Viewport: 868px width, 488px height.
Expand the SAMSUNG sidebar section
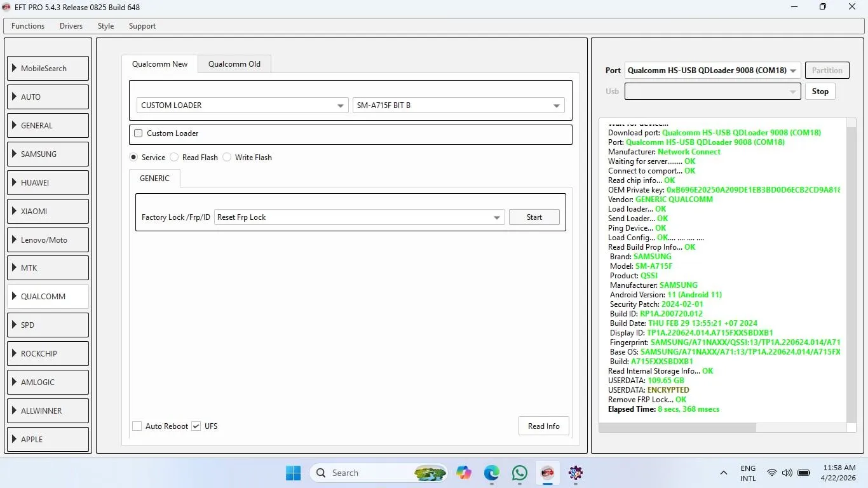click(x=48, y=154)
